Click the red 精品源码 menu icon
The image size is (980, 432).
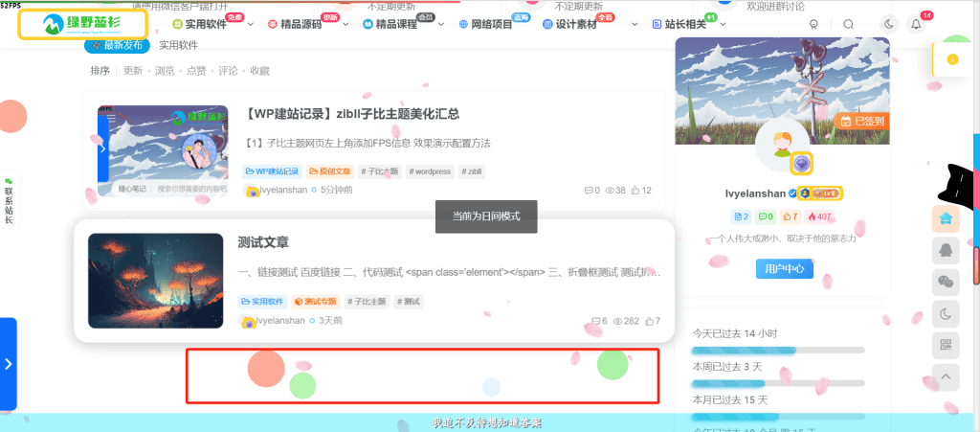(273, 24)
